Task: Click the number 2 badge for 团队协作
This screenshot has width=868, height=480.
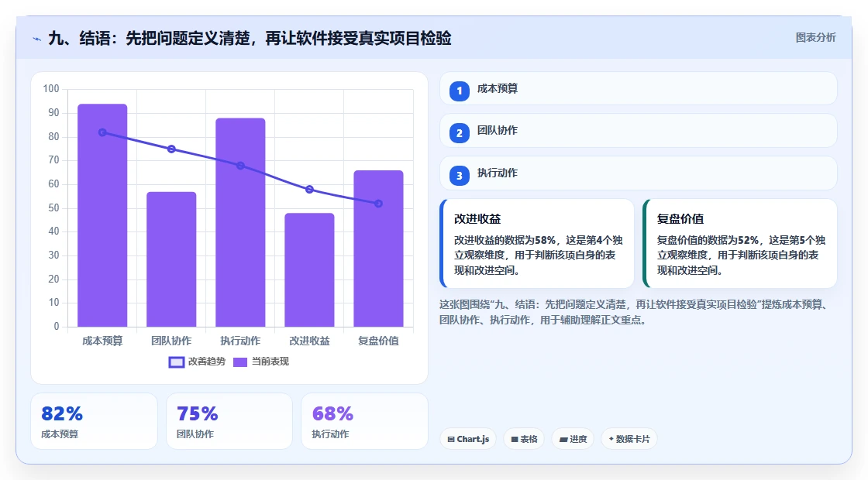Action: pos(459,133)
